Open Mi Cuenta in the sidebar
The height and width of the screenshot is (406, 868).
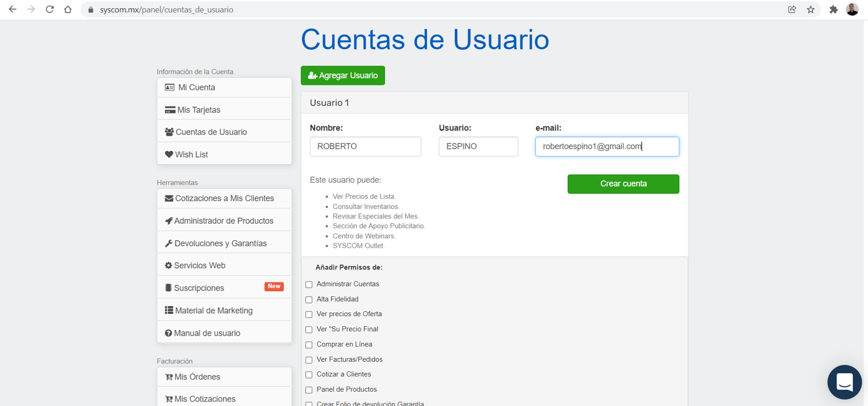pos(224,87)
